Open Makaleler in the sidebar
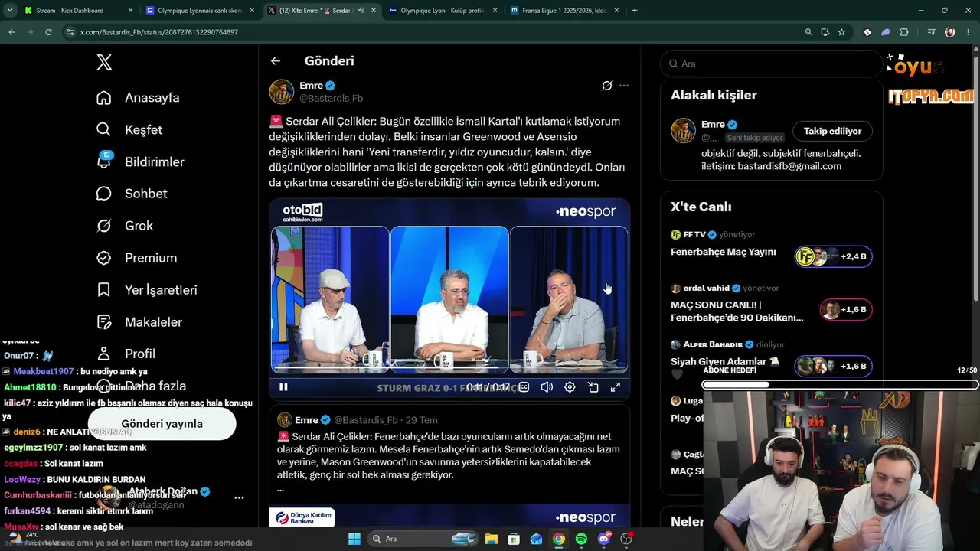The image size is (980, 551). pos(139,322)
